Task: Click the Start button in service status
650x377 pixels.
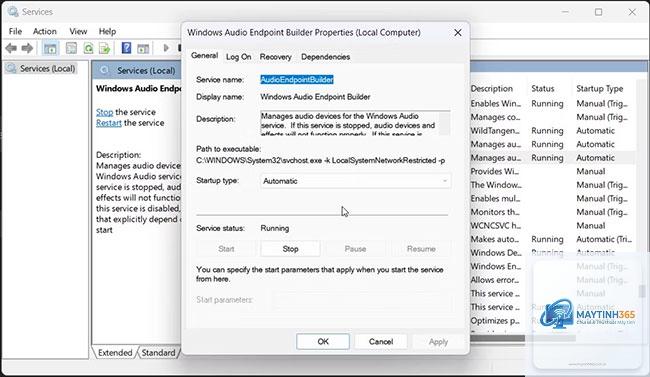Action: (x=226, y=249)
